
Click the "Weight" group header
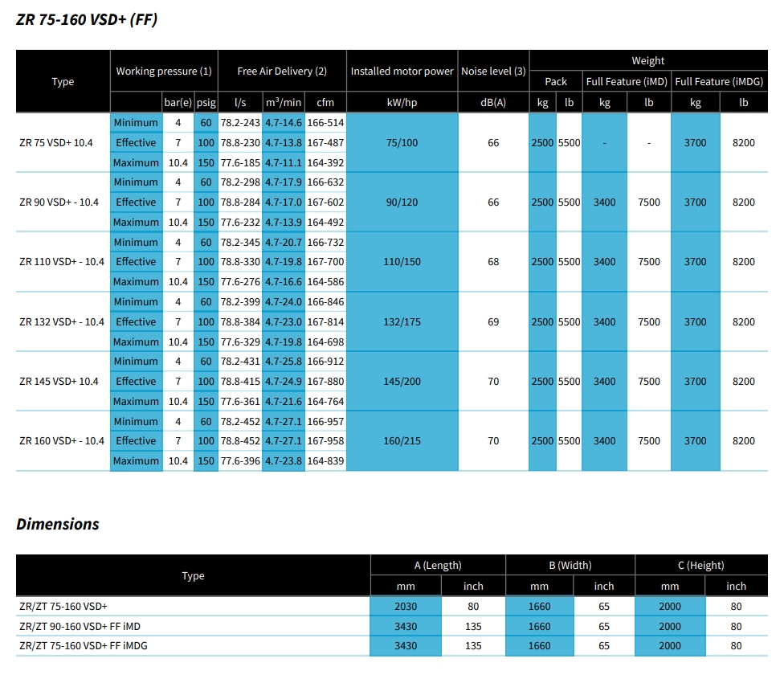coord(648,60)
